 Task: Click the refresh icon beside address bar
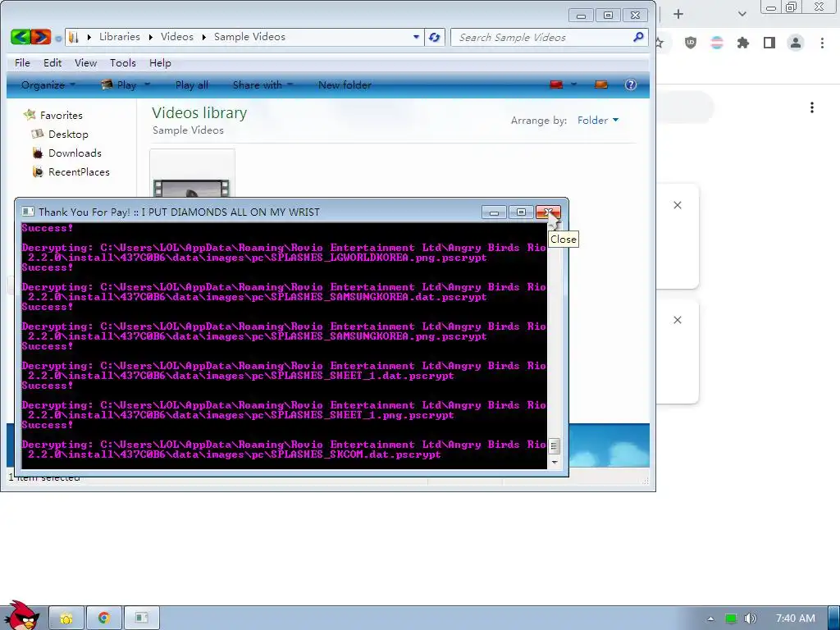point(435,37)
